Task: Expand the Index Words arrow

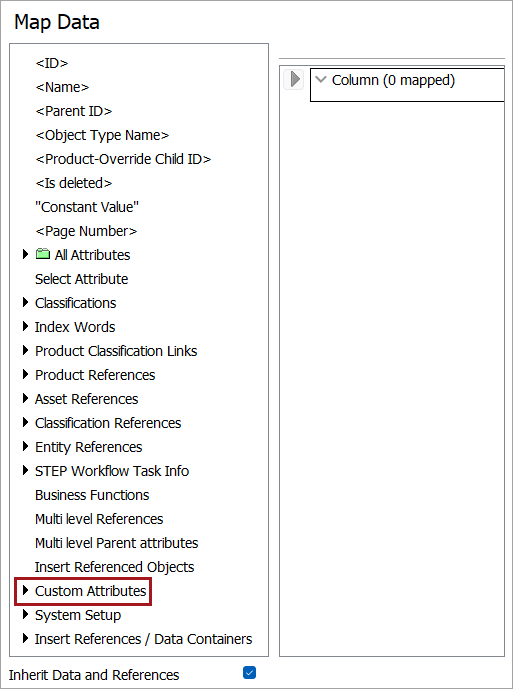Action: click(25, 326)
